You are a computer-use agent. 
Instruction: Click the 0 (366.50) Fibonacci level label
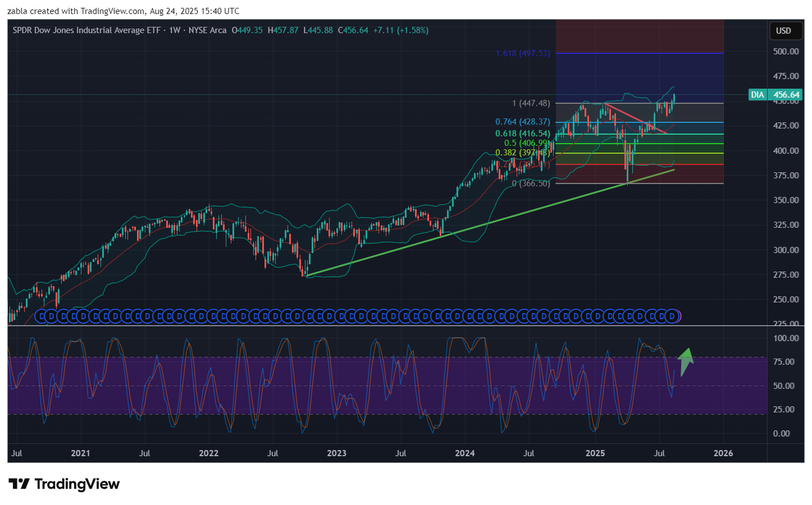(x=531, y=183)
